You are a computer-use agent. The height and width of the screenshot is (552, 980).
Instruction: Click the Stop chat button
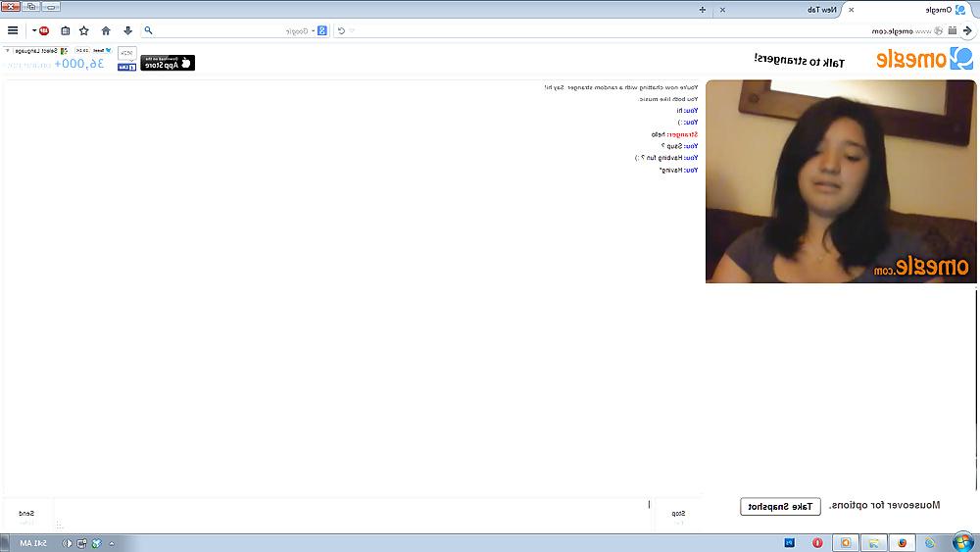[x=678, y=517]
